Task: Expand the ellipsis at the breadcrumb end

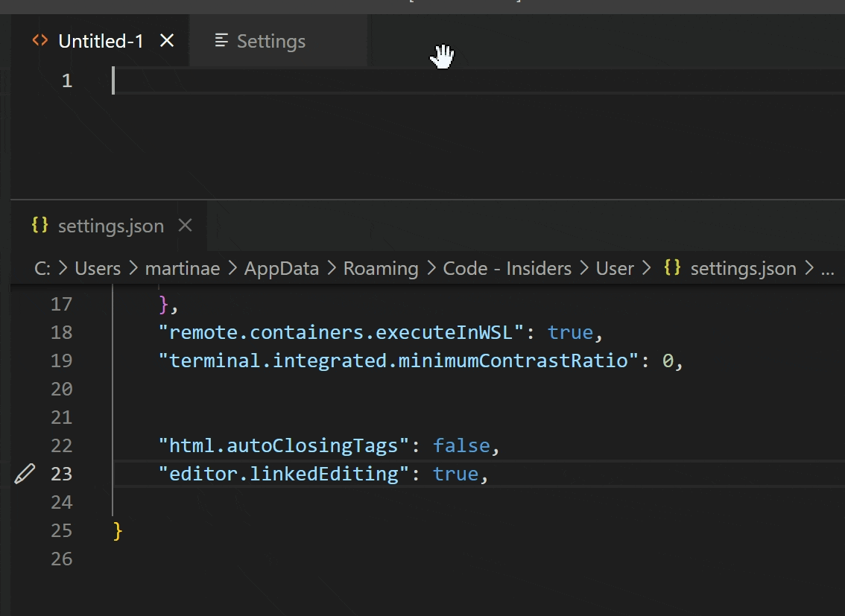Action: (829, 268)
